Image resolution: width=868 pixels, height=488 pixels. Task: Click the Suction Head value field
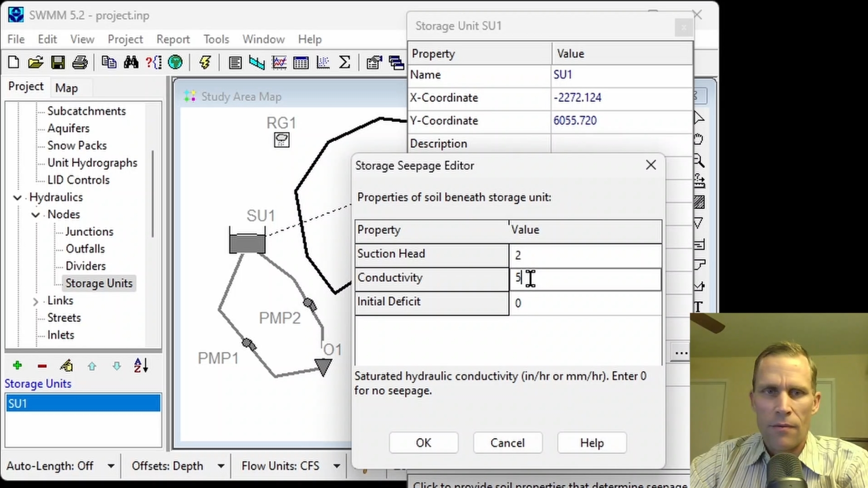click(x=585, y=255)
